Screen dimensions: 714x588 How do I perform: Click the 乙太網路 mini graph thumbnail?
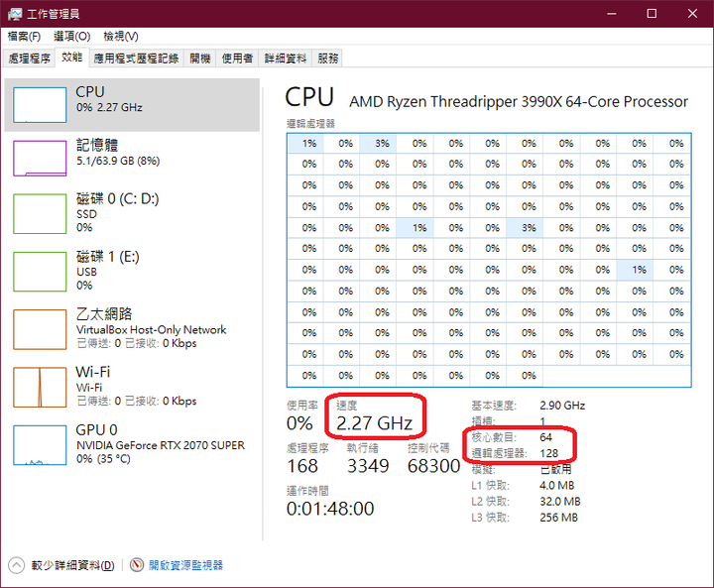coord(40,330)
